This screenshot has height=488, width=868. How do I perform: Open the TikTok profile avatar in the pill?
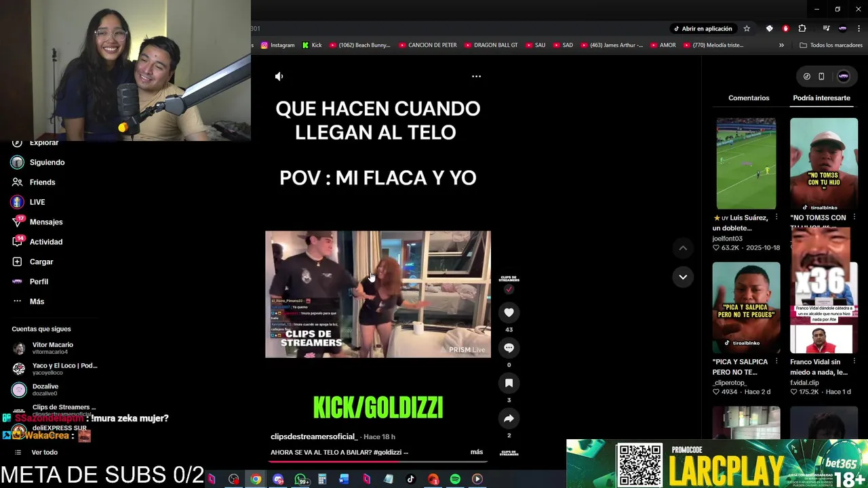pos(844,77)
